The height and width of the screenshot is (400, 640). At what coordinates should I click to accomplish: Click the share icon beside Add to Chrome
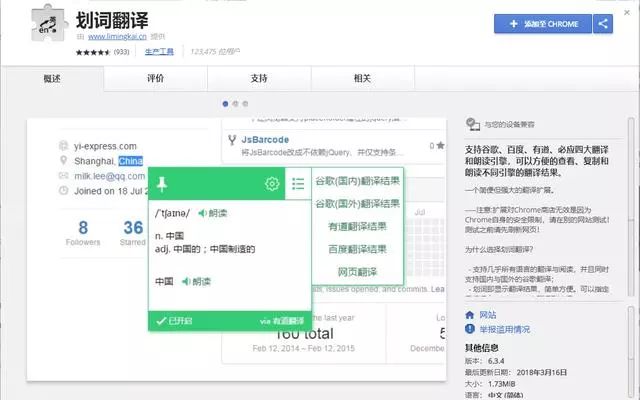click(603, 24)
